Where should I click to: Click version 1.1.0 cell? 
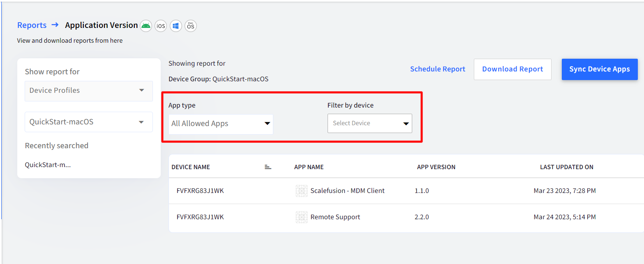click(x=422, y=191)
